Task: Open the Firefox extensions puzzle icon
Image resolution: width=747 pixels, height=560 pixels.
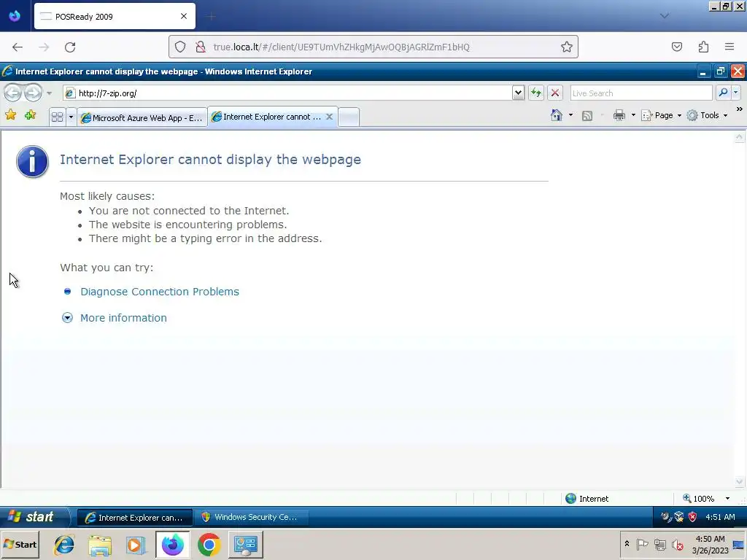Action: (703, 47)
